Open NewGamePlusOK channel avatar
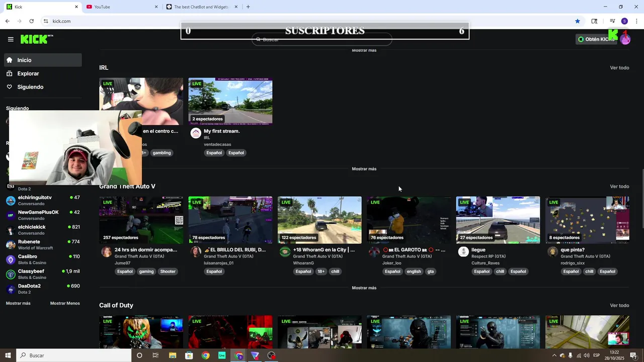This screenshot has width=644, height=362. (x=11, y=216)
